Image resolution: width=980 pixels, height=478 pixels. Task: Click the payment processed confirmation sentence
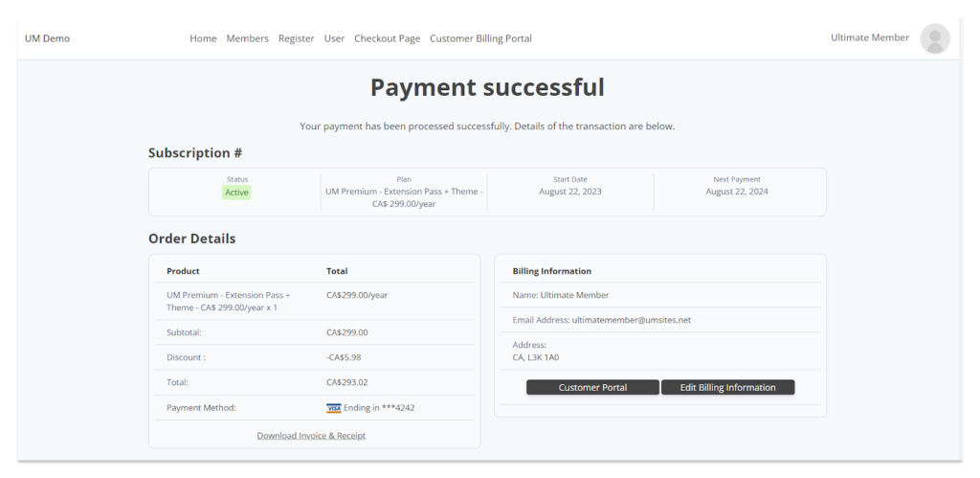487,126
